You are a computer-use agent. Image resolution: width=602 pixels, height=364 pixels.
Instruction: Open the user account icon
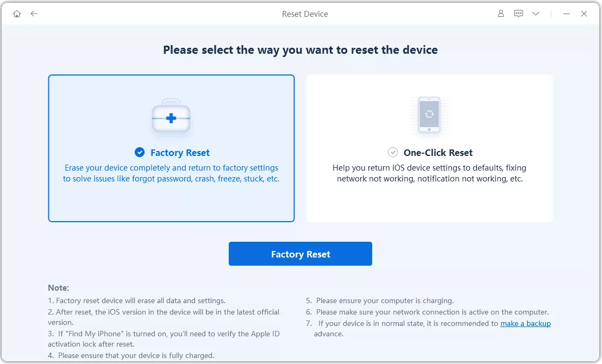(x=501, y=14)
